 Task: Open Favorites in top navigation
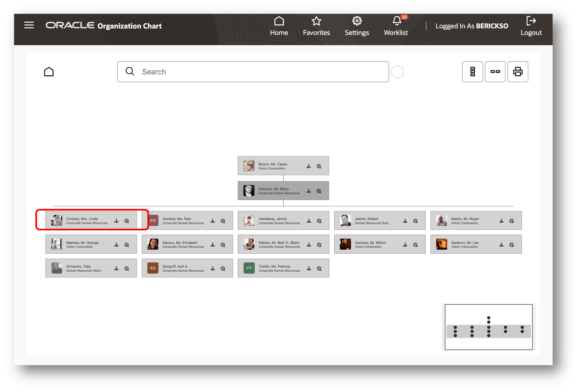[x=316, y=26]
